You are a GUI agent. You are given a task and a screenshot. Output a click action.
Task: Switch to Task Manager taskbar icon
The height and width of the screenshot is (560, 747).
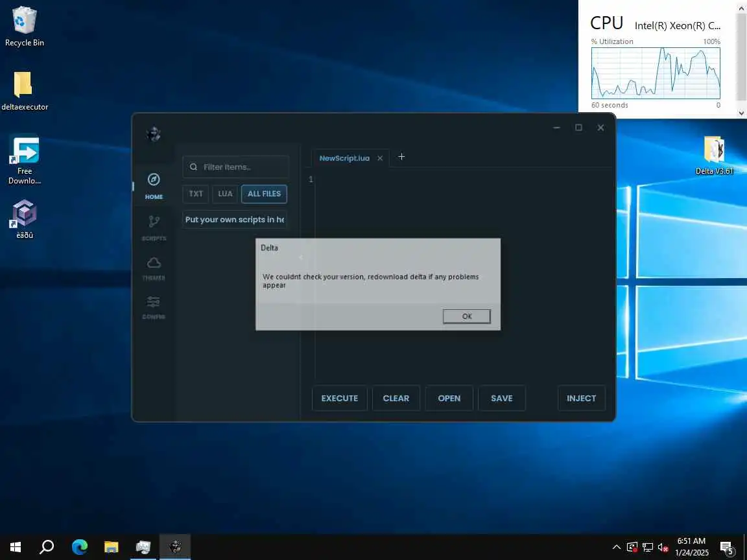143,546
